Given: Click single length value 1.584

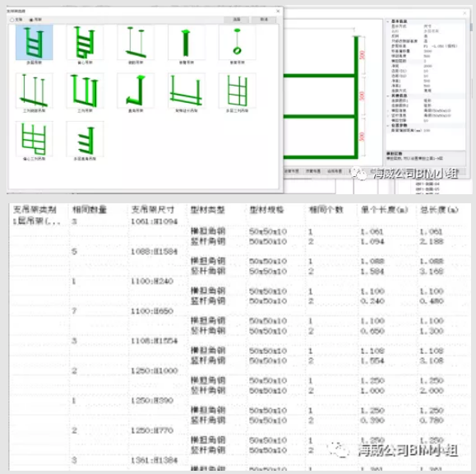Looking at the screenshot, I should click(x=372, y=271).
